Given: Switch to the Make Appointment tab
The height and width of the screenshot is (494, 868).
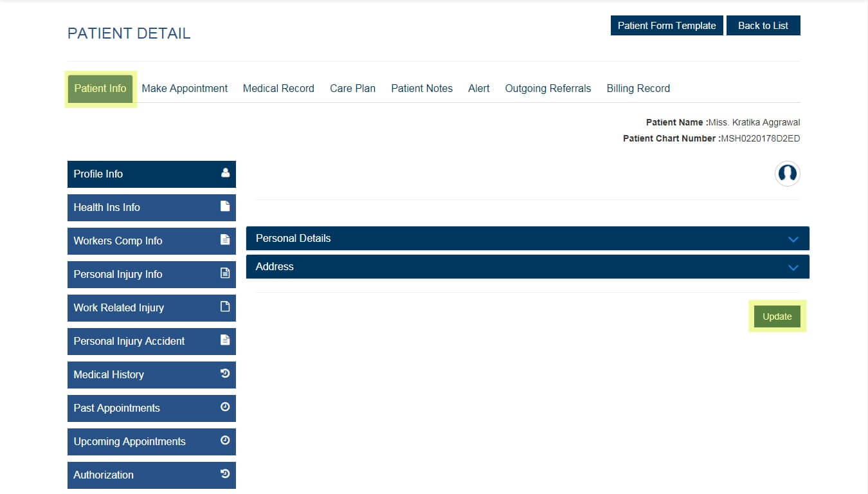Looking at the screenshot, I should click(x=185, y=89).
